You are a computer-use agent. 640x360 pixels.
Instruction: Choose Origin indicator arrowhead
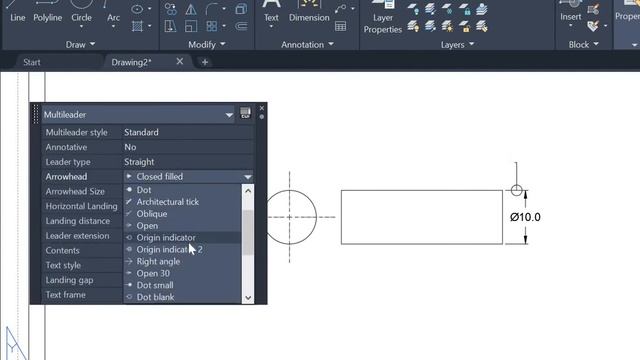coord(182,238)
